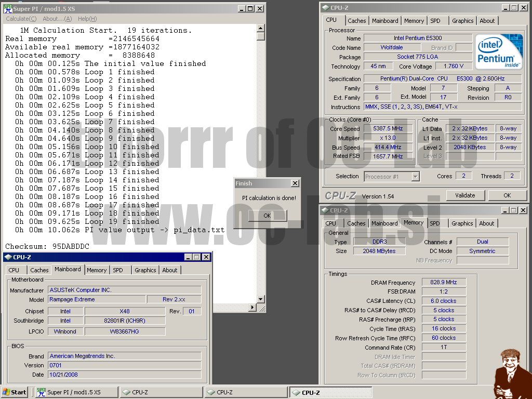532x399 pixels.
Task: Open Memory tab in CPU-Z Mainboard window
Action: click(97, 270)
